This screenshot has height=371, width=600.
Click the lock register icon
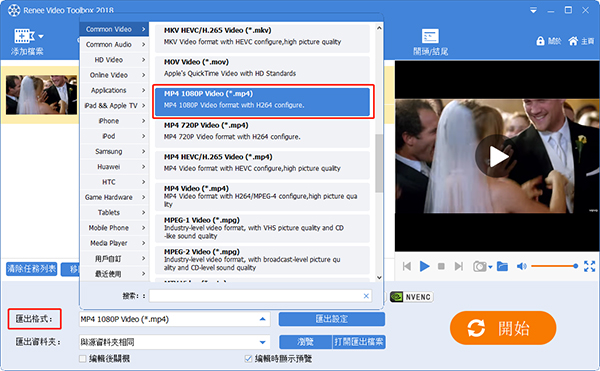tap(540, 41)
